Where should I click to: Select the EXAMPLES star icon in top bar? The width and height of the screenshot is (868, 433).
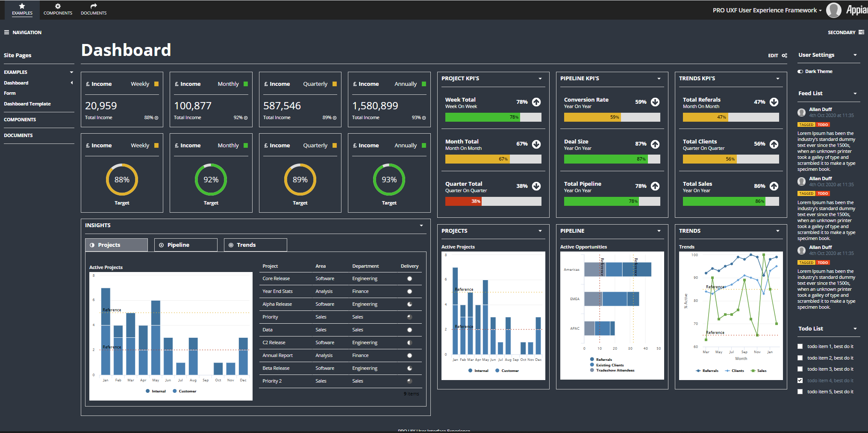pyautogui.click(x=22, y=6)
